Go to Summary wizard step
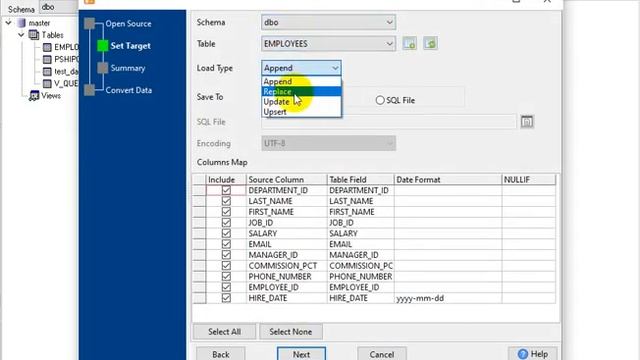The height and width of the screenshot is (360, 640). coord(128,68)
